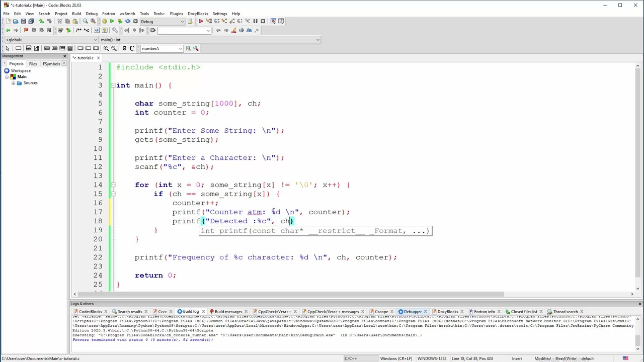644x362 pixels.
Task: Open the Debug menu
Action: [92, 14]
